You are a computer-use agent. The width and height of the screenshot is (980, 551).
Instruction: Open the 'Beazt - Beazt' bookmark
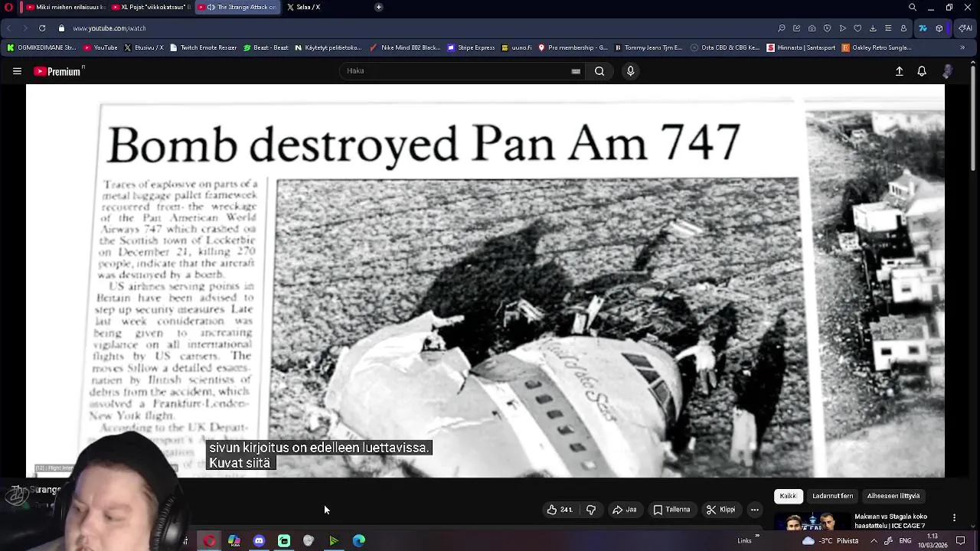coord(266,47)
